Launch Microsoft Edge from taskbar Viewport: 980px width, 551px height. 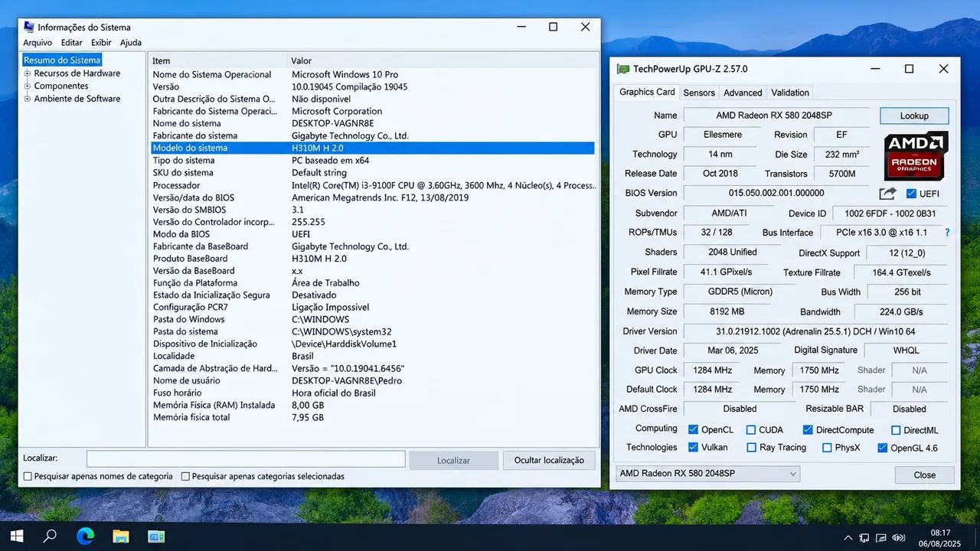click(85, 536)
